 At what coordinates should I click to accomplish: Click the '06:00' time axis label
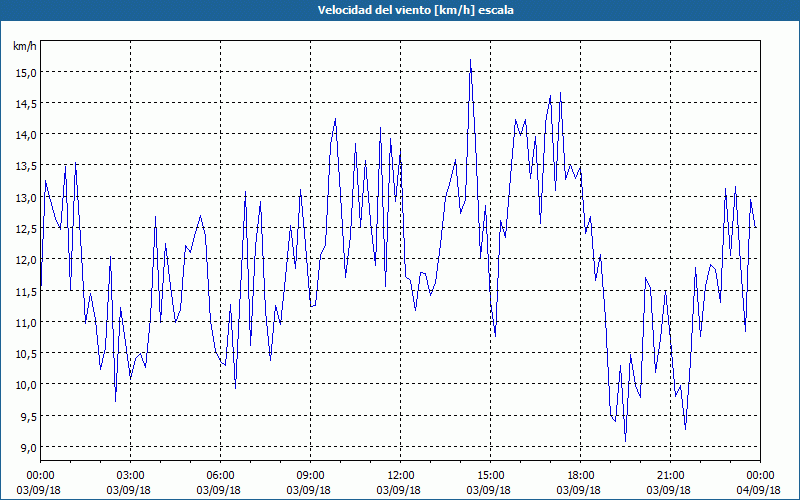point(220,476)
